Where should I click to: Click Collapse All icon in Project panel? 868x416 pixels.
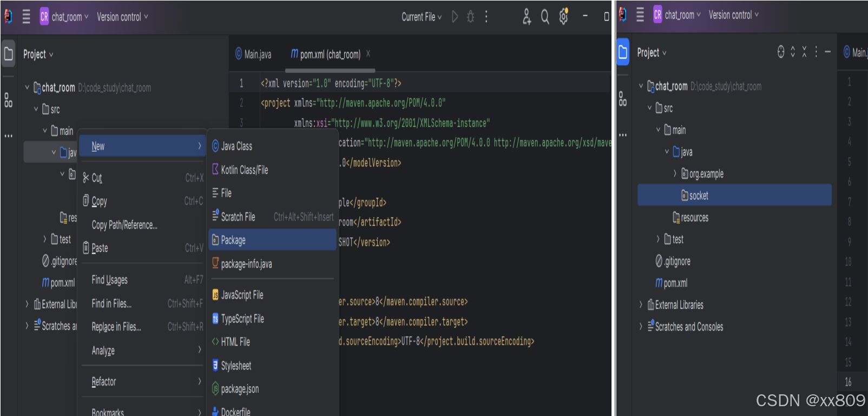point(804,52)
